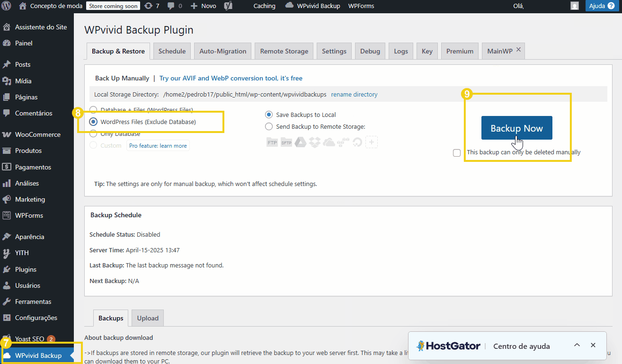Open the Upload tab
The height and width of the screenshot is (364, 622).
148,318
